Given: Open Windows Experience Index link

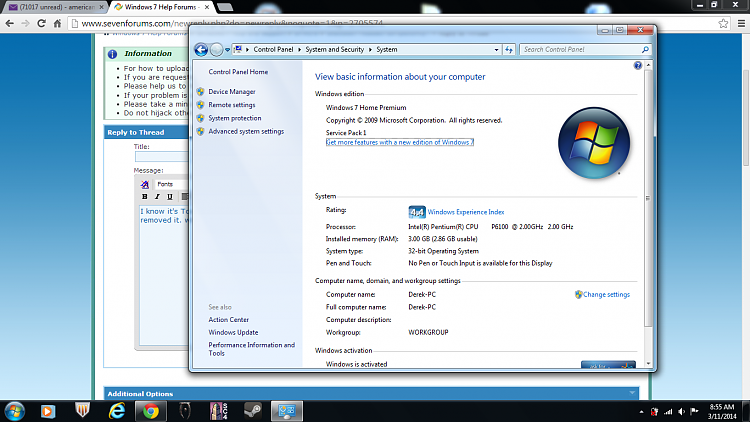Looking at the screenshot, I should [465, 212].
